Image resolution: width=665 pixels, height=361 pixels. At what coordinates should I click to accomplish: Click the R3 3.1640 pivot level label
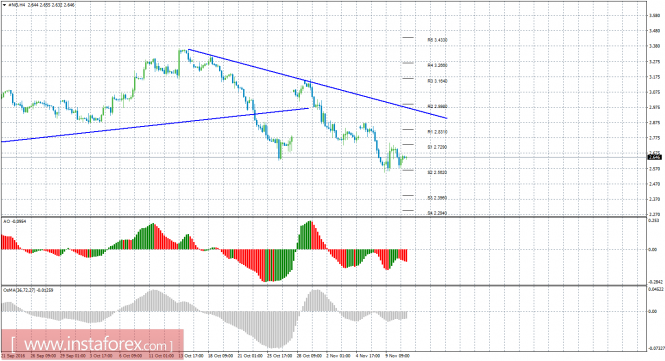[x=437, y=81]
